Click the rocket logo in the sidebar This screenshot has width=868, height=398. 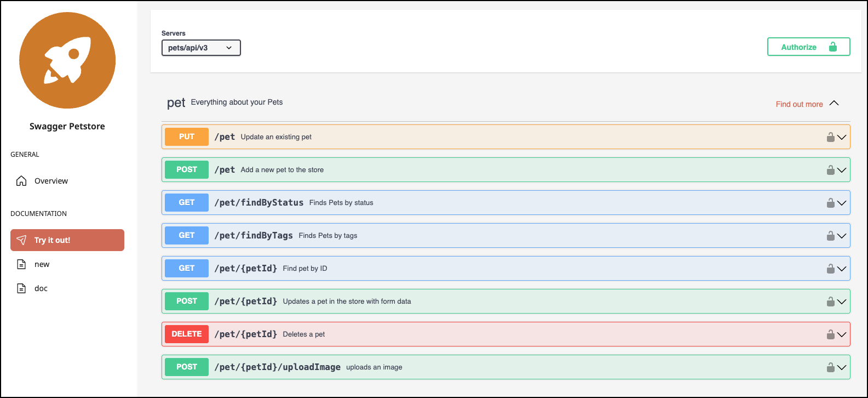[x=67, y=60]
